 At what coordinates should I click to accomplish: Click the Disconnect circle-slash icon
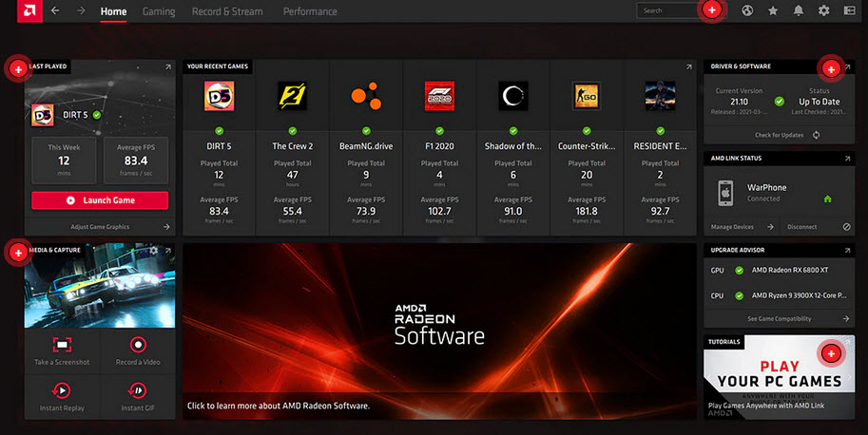pyautogui.click(x=846, y=227)
